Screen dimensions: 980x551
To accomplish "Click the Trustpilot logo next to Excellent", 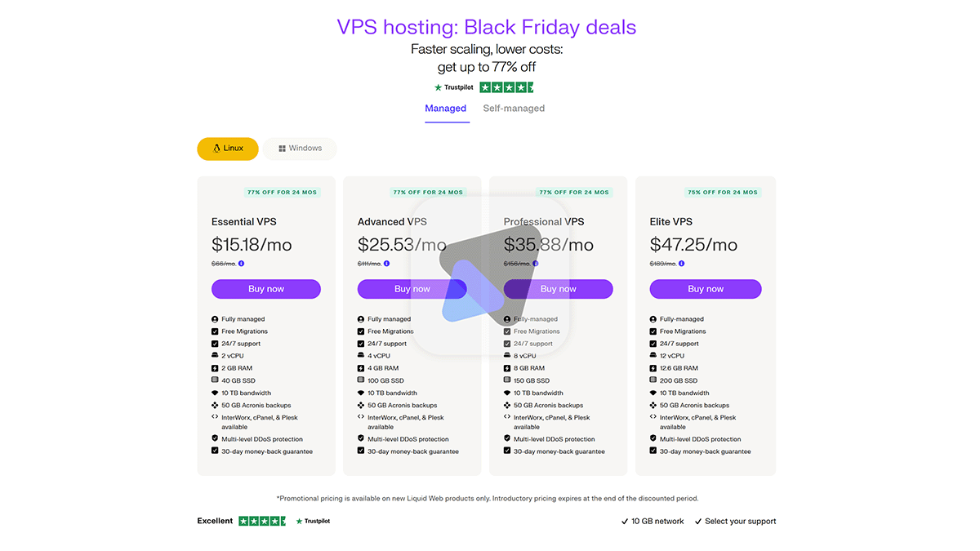I will (313, 521).
